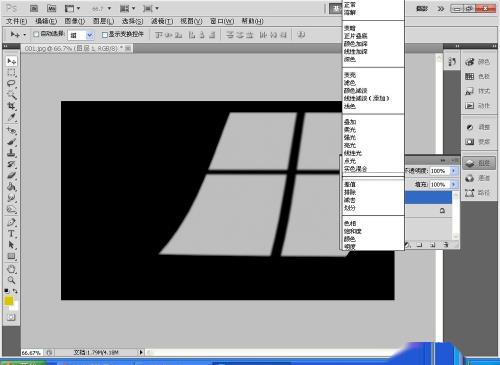Enable the 显示变换控件 checkbox

click(105, 35)
